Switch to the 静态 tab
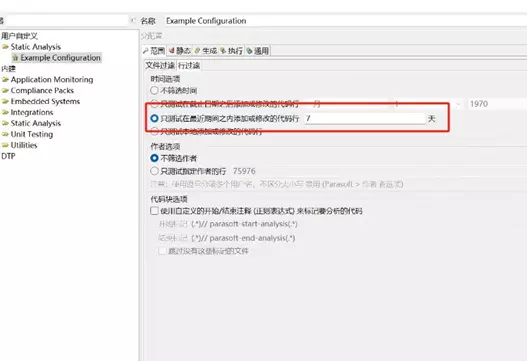Image resolution: width=527 pixels, height=361 pixels. 179,51
